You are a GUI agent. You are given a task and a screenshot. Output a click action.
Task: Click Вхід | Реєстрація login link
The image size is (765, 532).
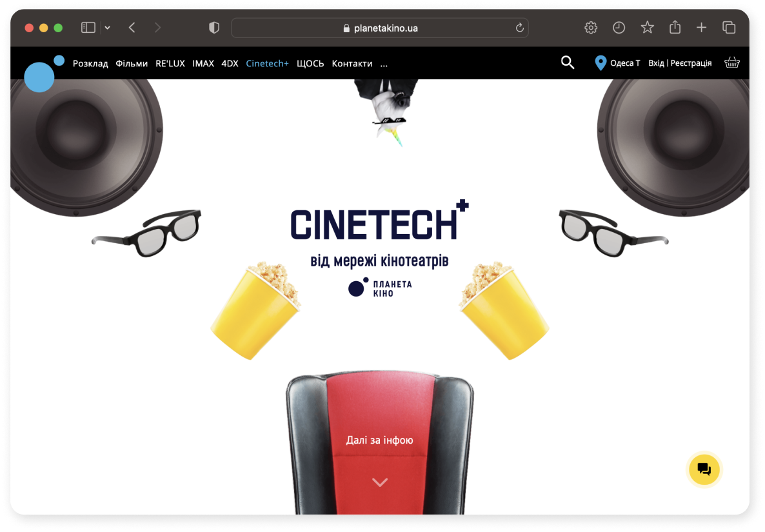(680, 63)
